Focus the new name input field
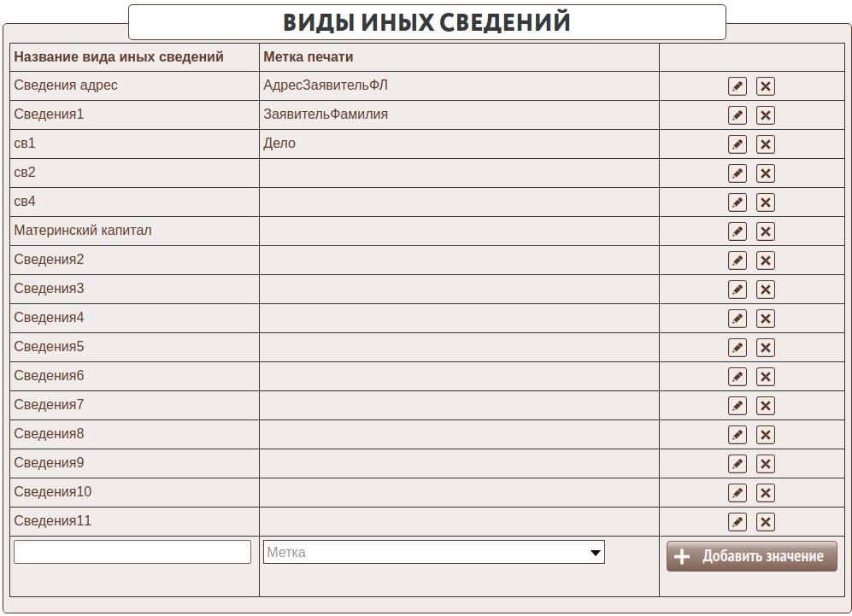The image size is (852, 616). [x=132, y=552]
